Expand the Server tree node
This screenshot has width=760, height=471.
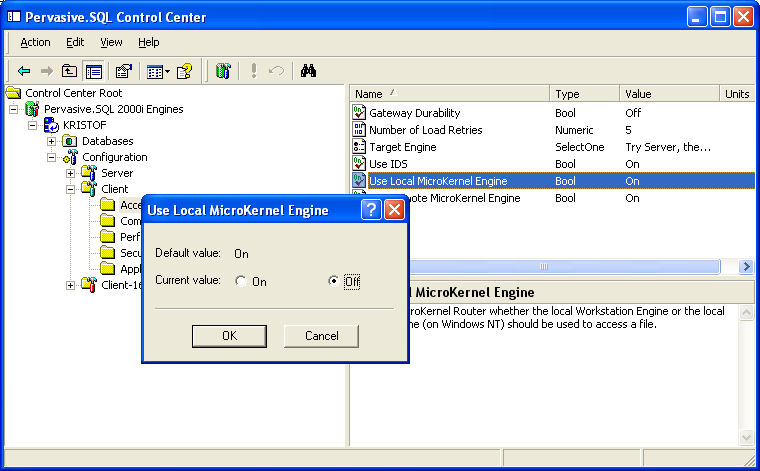coord(70,173)
